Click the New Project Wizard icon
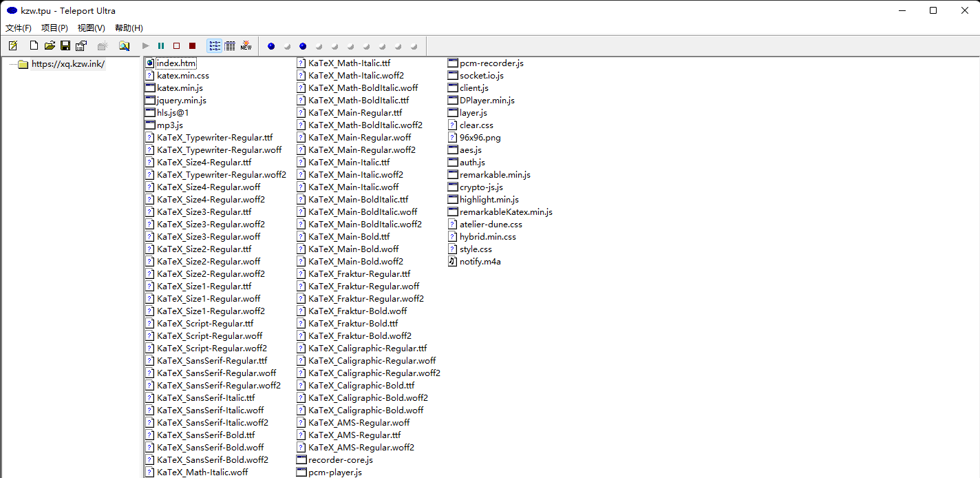Viewport: 980px width, 478px height. point(13,46)
